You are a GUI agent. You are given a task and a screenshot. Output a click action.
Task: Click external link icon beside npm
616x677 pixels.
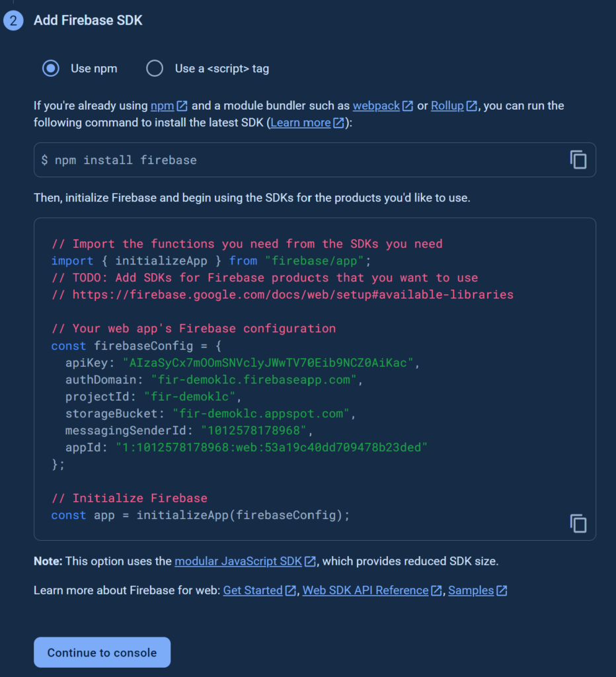point(182,106)
